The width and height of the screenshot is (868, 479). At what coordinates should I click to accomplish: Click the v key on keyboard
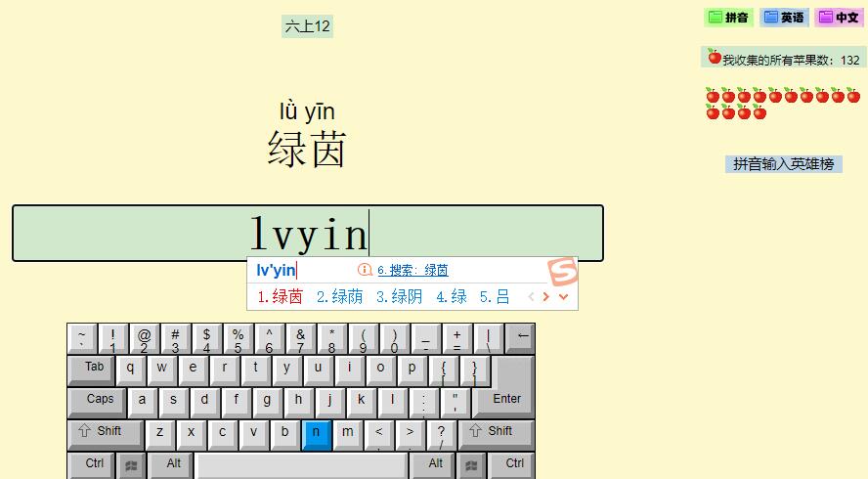[x=254, y=435]
